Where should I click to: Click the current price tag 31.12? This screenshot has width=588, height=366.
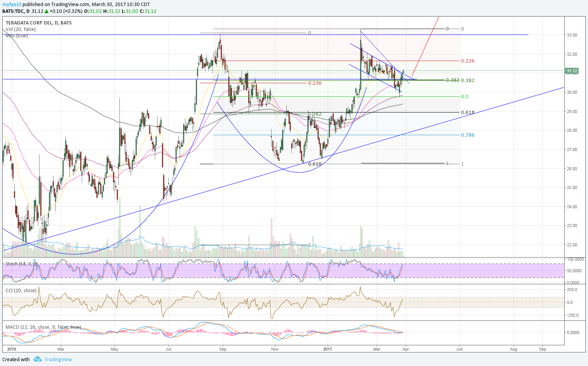coord(572,71)
